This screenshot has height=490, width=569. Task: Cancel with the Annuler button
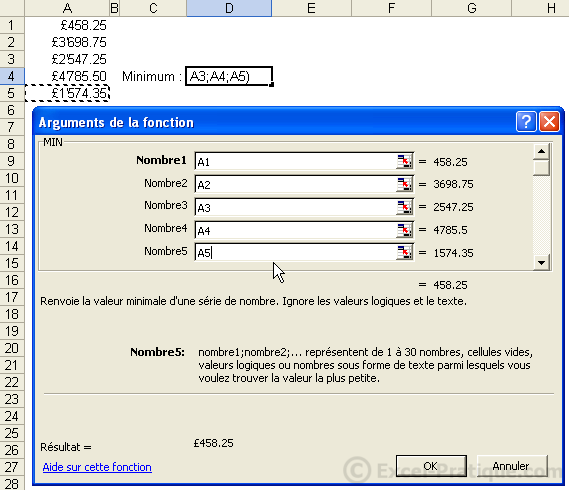point(511,466)
